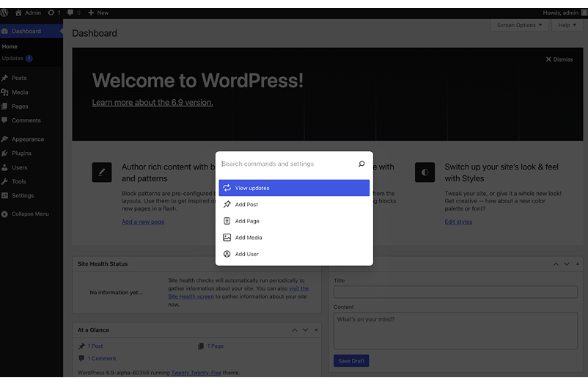588x386 pixels.
Task: Click the No information yet text
Action: click(116, 292)
